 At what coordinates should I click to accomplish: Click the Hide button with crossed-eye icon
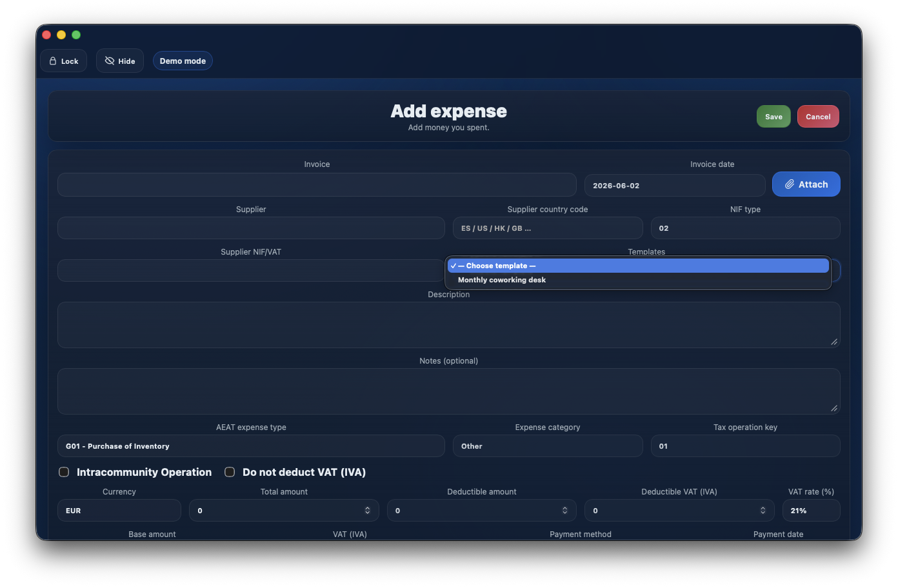(120, 61)
